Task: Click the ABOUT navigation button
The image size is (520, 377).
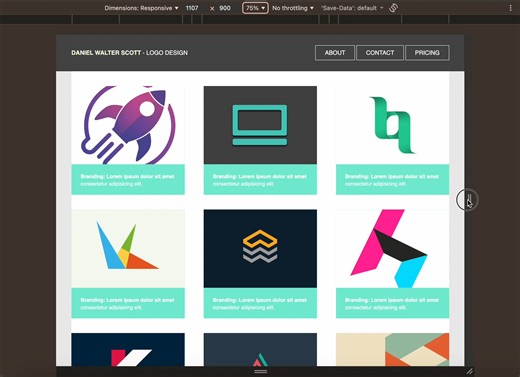Action: [x=335, y=53]
